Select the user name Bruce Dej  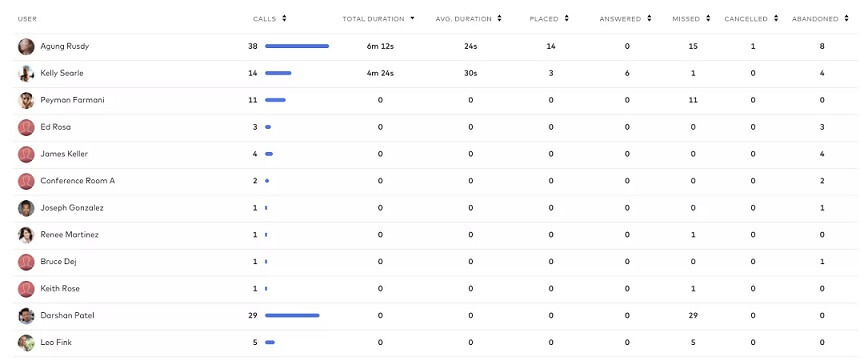pos(58,261)
